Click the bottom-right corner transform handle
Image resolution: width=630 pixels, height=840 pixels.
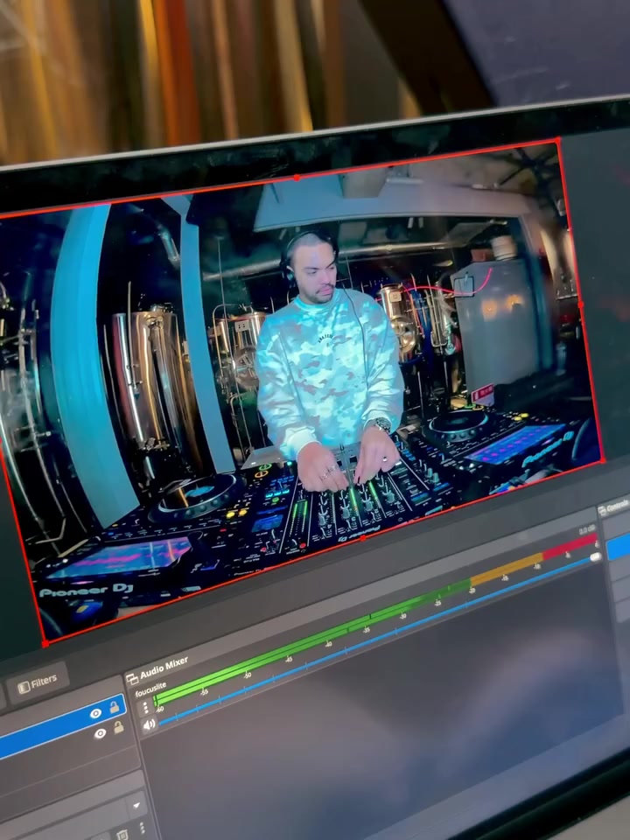pyautogui.click(x=603, y=459)
